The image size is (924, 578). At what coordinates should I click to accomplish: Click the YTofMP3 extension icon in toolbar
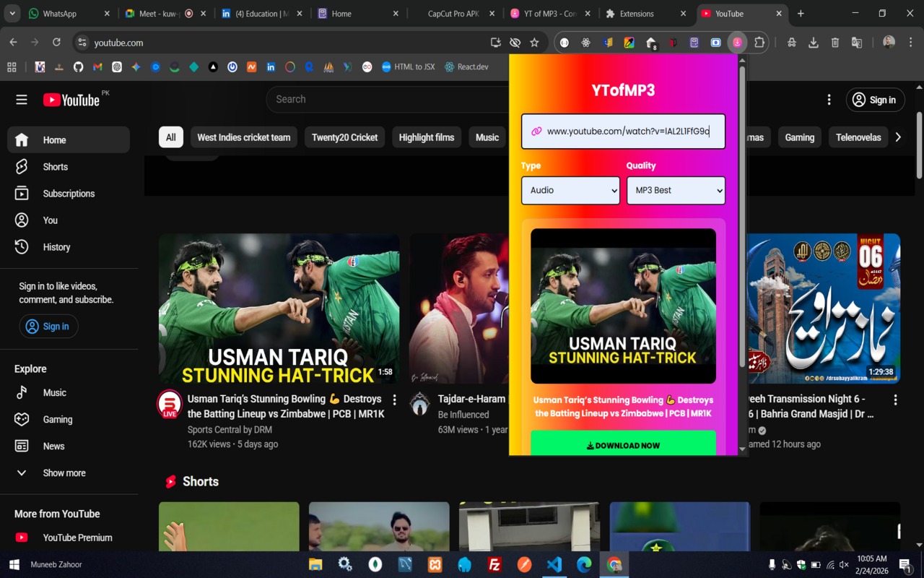tap(737, 43)
